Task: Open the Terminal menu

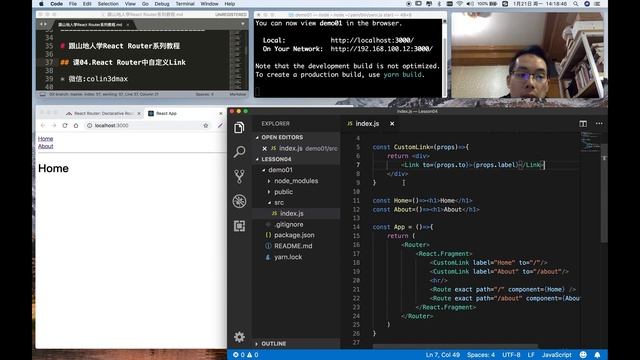Action: (x=185, y=4)
